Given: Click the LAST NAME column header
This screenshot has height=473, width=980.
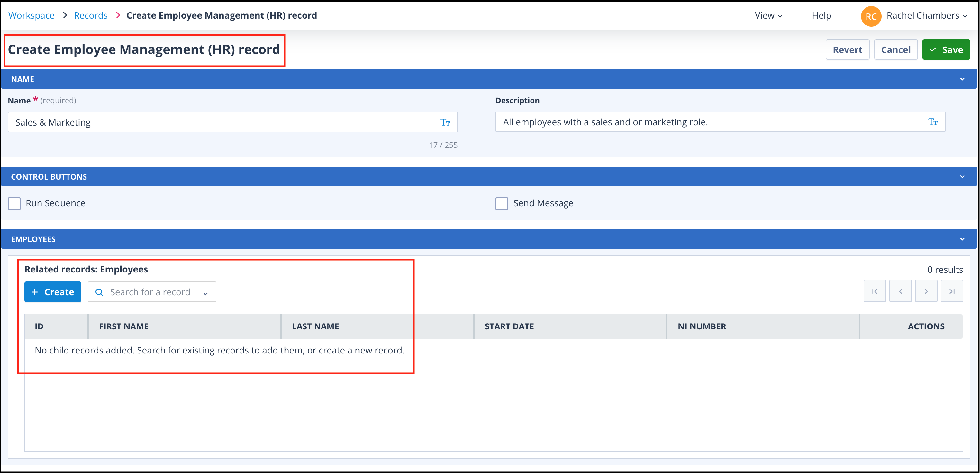Looking at the screenshot, I should (377, 326).
